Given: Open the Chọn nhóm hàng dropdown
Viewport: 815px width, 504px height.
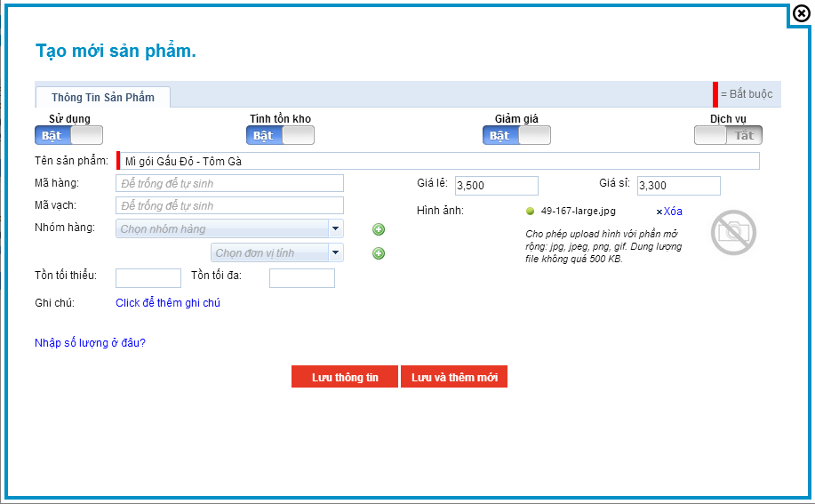Looking at the screenshot, I should [x=229, y=228].
